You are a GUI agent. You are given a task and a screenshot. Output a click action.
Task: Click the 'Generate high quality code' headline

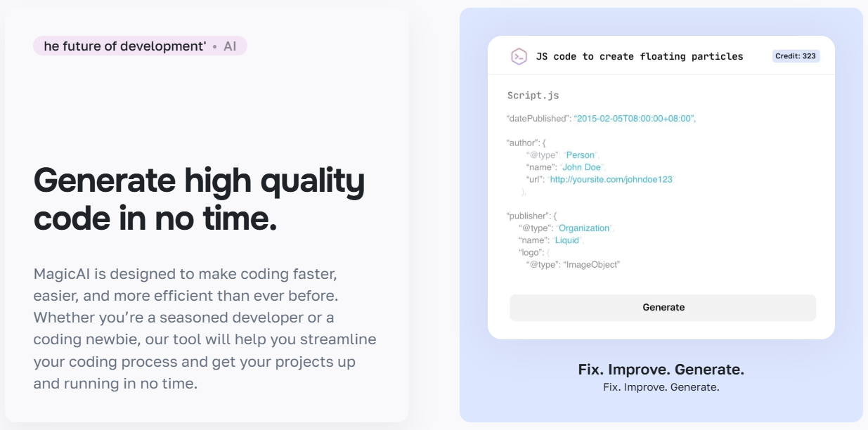click(x=199, y=200)
